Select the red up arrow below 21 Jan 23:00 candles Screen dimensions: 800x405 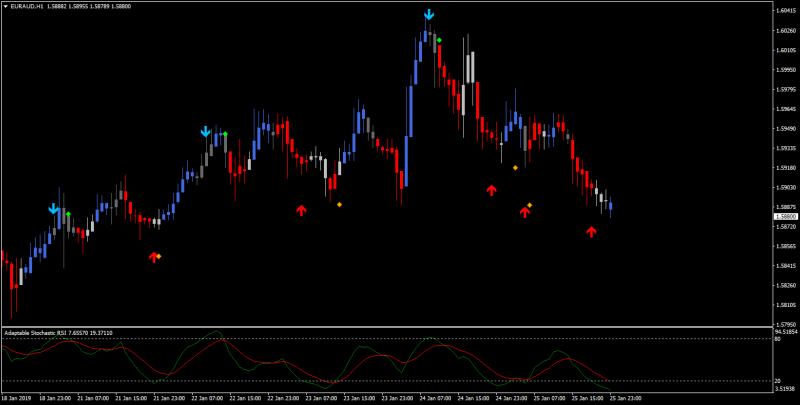tap(154, 257)
